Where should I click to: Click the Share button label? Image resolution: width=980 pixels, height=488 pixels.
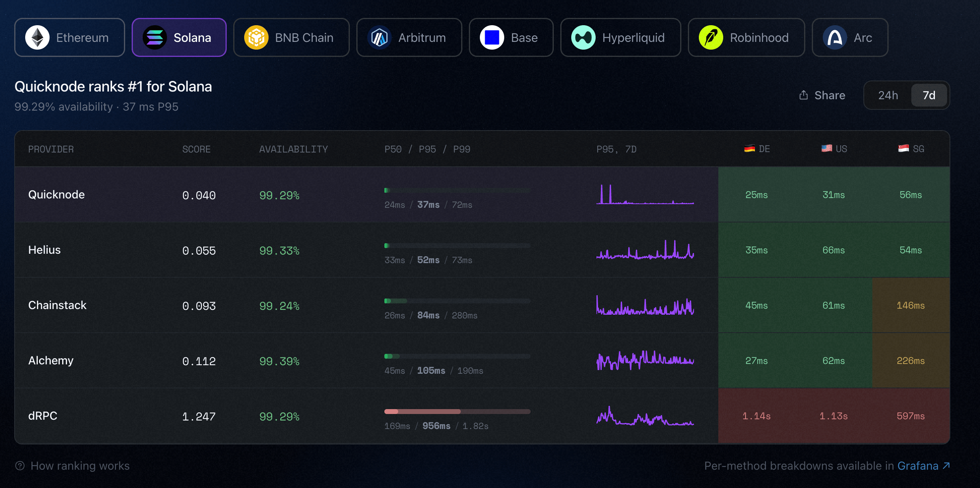pos(830,95)
